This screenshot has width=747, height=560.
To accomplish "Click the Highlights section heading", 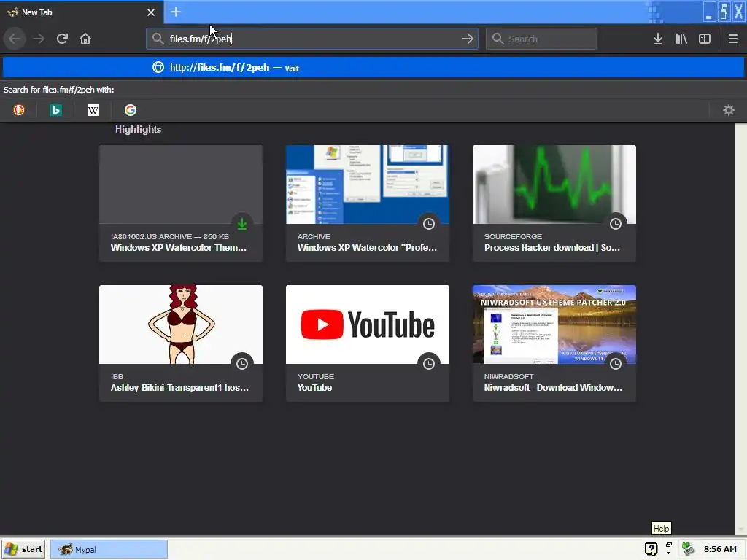I will click(x=138, y=130).
